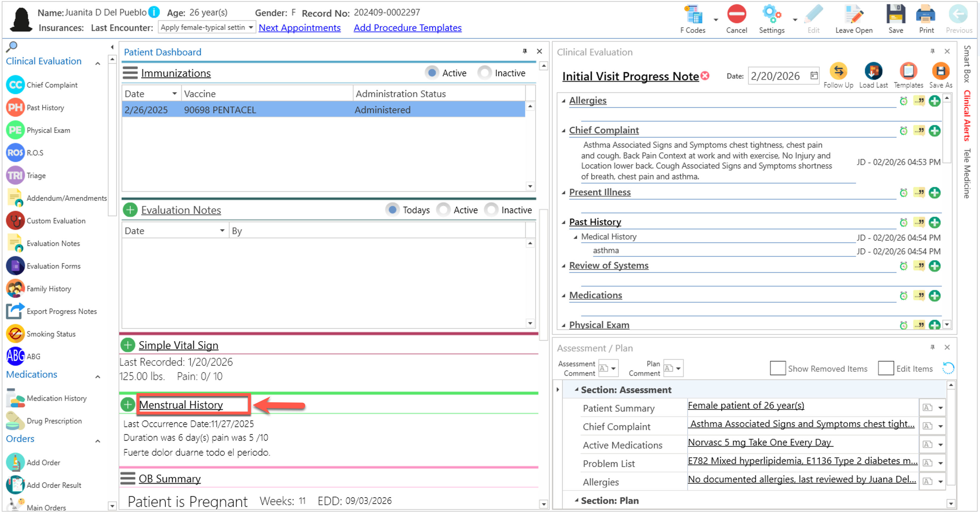Open the female-typical settings dropdown

coord(250,27)
